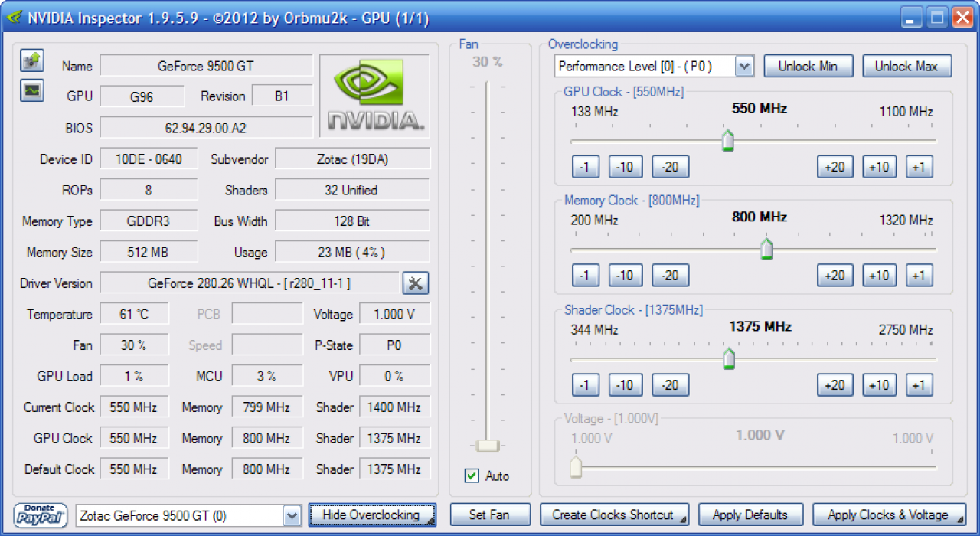Viewport: 980px width, 536px height.
Task: Click the ROPs value 8
Action: [x=149, y=190]
